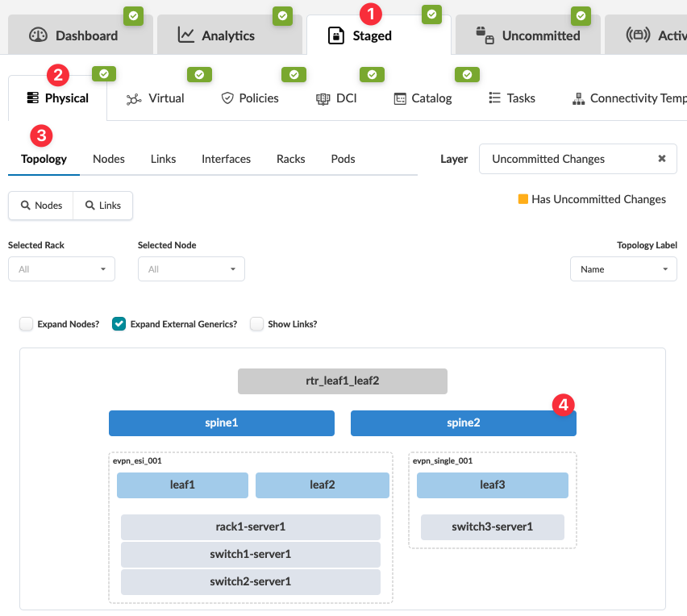687x616 pixels.
Task: Click the DCI icon
Action: [x=323, y=99]
